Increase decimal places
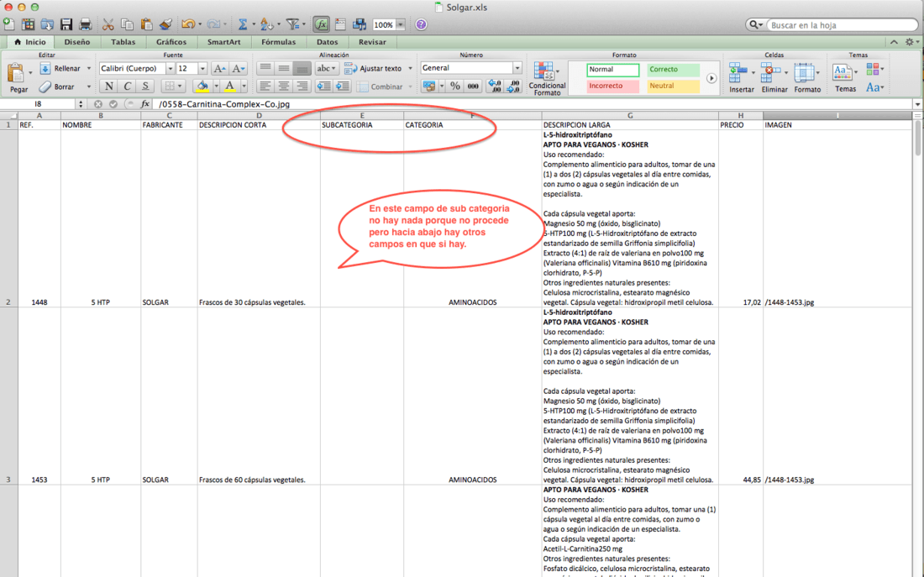The width and height of the screenshot is (924, 577). [495, 86]
